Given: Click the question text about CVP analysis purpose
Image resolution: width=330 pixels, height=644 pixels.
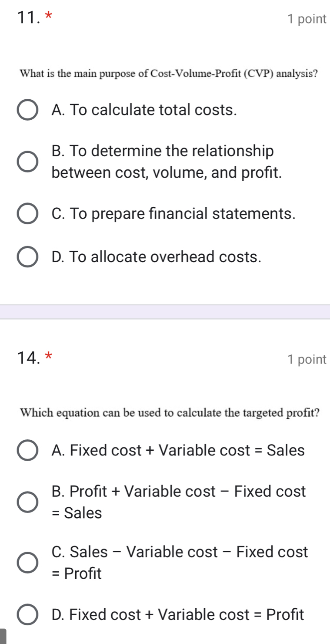Looking at the screenshot, I should tap(168, 73).
